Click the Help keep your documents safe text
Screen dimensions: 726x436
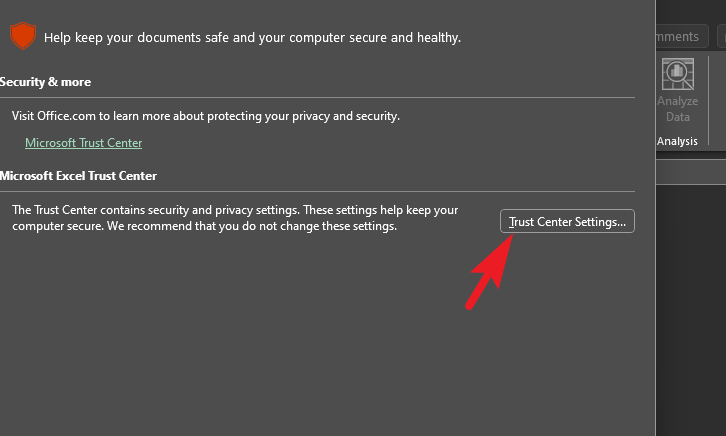pyautogui.click(x=252, y=37)
